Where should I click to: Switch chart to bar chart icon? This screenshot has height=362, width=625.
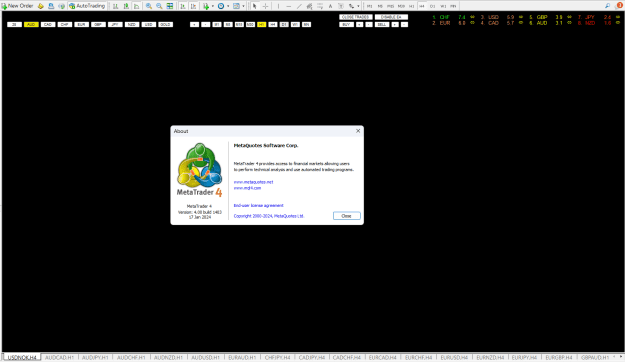coord(115,6)
